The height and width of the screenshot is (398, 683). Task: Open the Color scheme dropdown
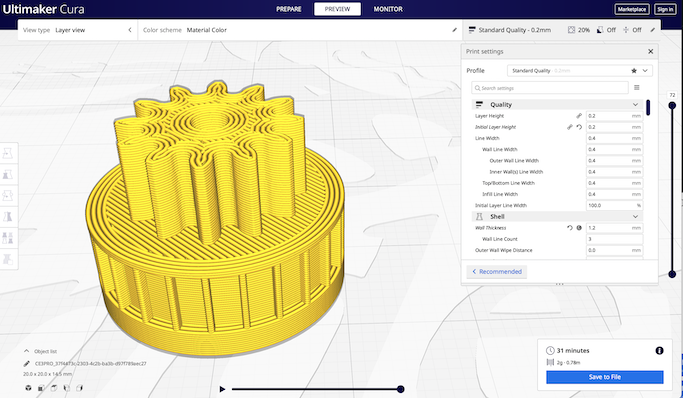click(x=300, y=30)
